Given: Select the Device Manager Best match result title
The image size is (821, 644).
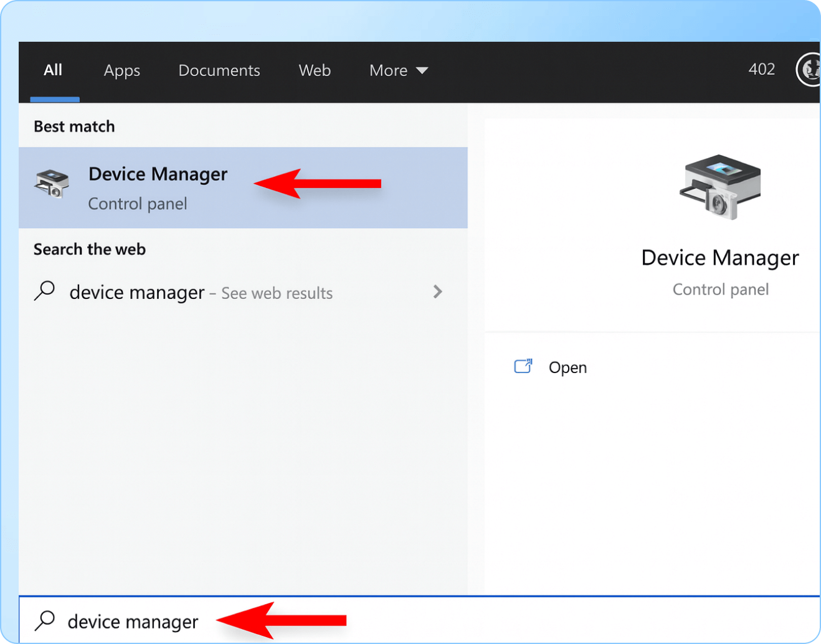Looking at the screenshot, I should 158,174.
